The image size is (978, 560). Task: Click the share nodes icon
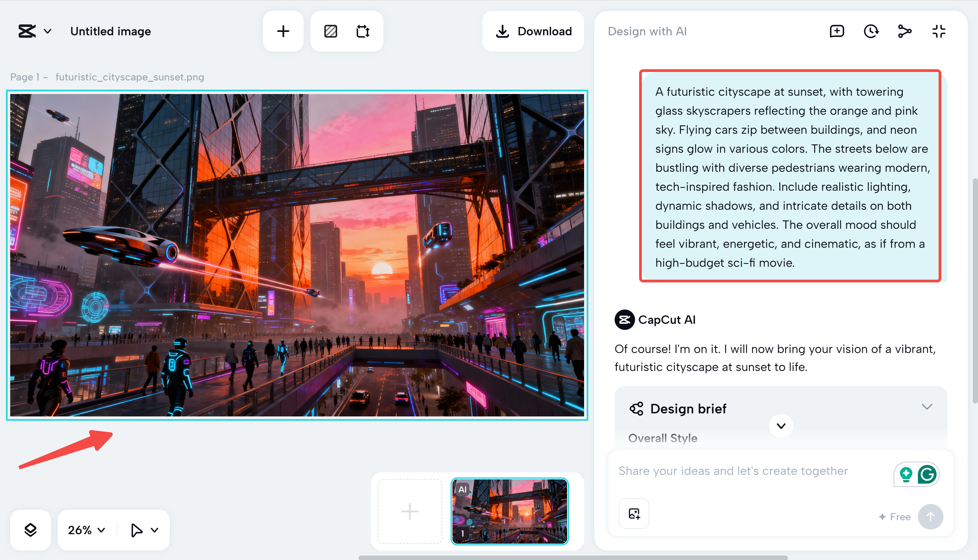click(x=905, y=31)
